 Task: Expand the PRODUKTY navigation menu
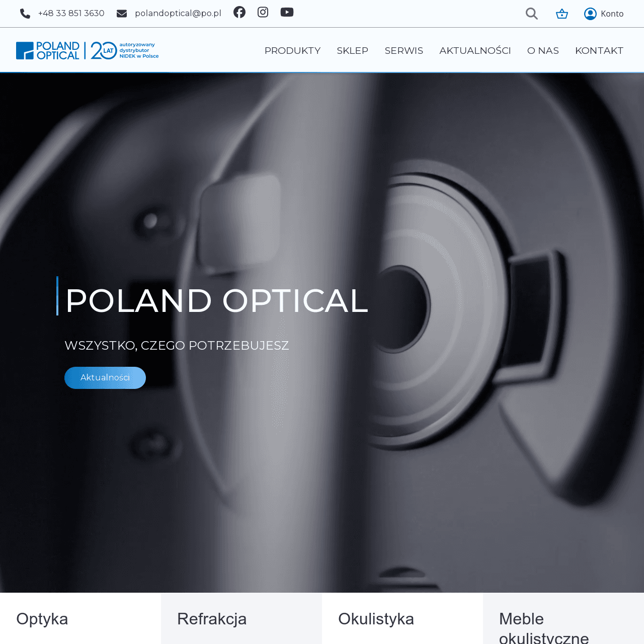click(x=292, y=50)
